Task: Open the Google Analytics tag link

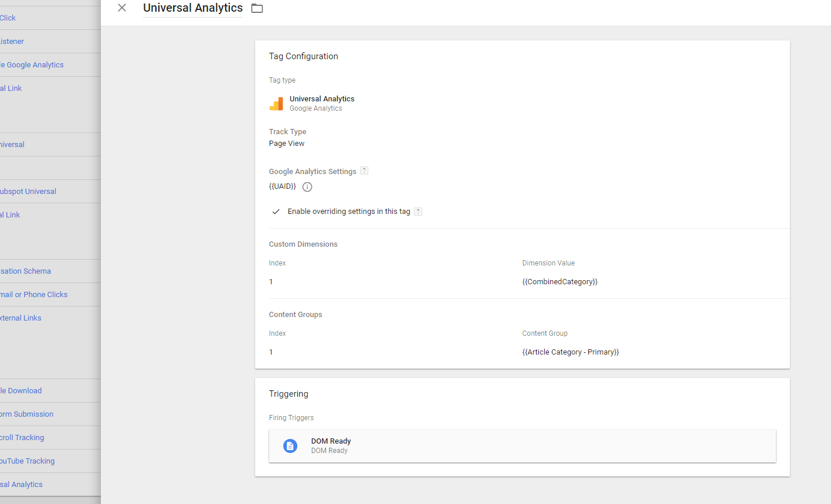Action: 32,65
